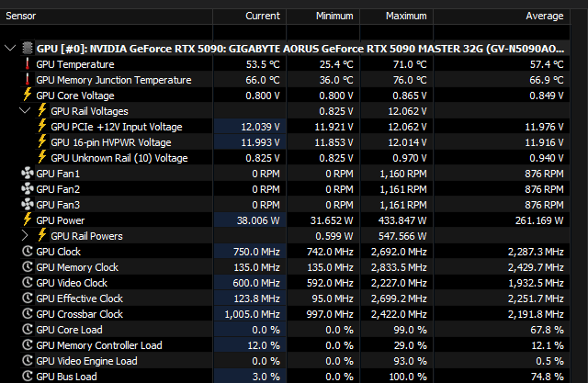Click the 76.0 °C maximum memory junction temperature
The image size is (588, 383).
click(410, 80)
